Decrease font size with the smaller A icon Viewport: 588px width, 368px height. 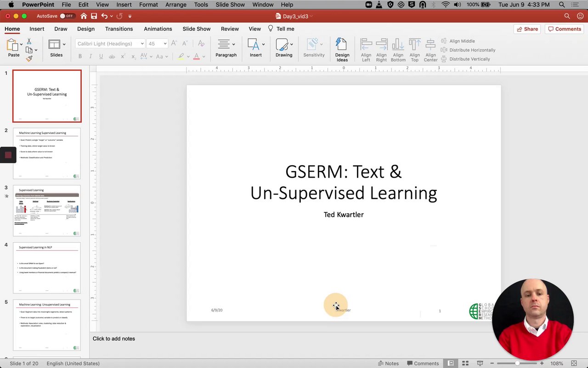coord(185,44)
